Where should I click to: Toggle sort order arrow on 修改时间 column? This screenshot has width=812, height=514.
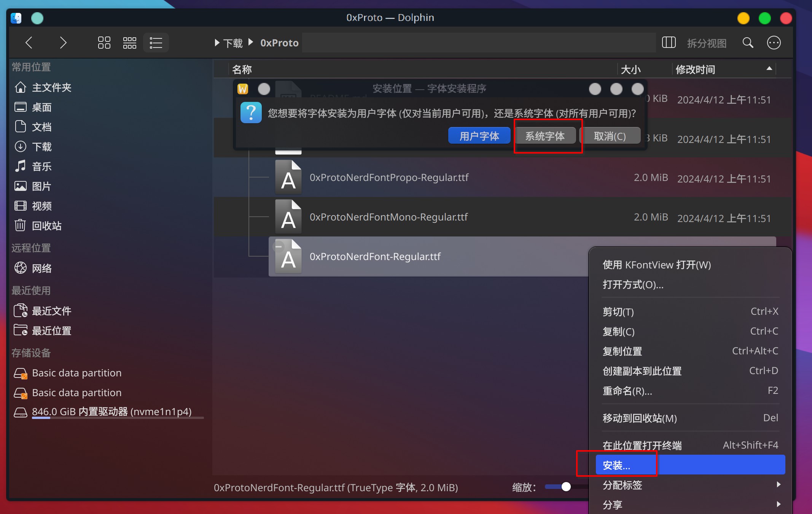pos(769,69)
